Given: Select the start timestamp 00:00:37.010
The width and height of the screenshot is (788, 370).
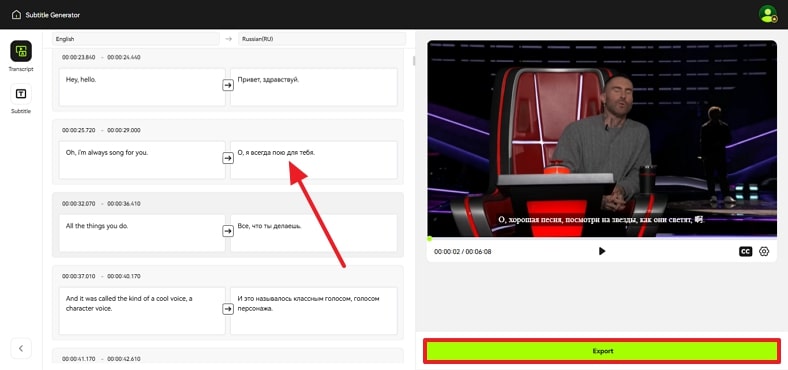Looking at the screenshot, I should coord(78,276).
